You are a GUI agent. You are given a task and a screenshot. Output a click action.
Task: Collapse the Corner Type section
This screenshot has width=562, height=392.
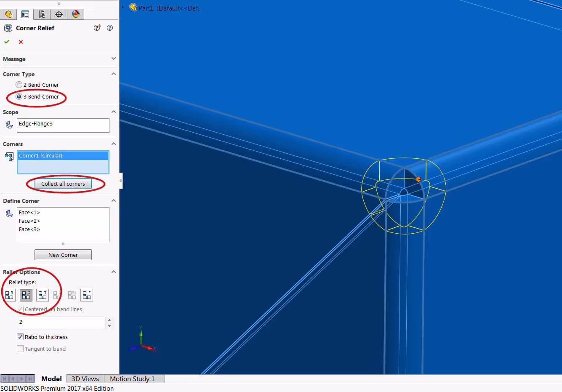113,74
